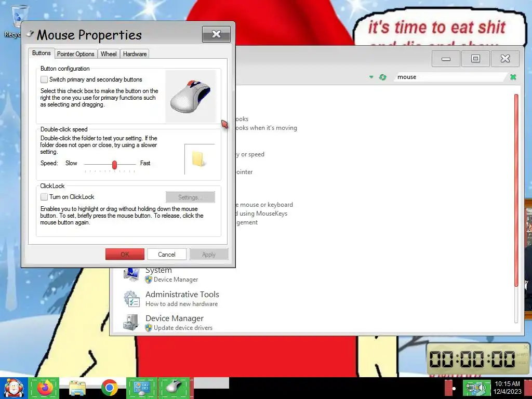The image size is (532, 399).
Task: Show hidden tray icons via white dot
Action: [454, 389]
